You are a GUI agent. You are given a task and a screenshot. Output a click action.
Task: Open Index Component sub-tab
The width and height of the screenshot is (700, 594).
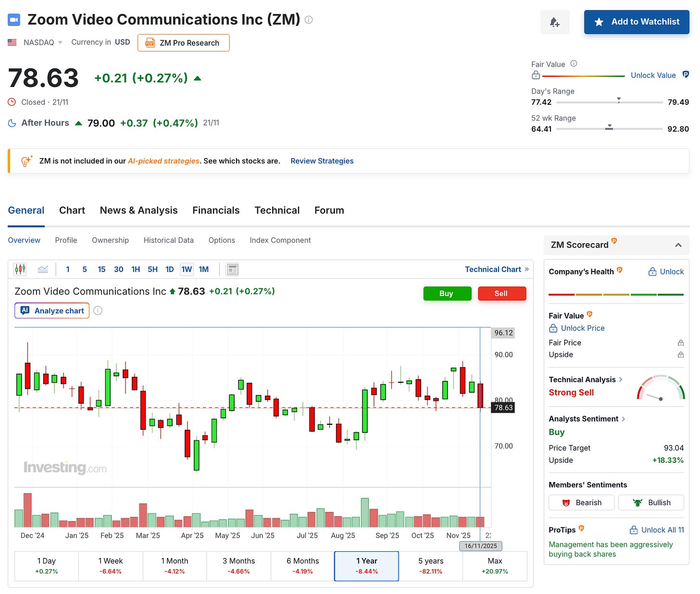[280, 240]
